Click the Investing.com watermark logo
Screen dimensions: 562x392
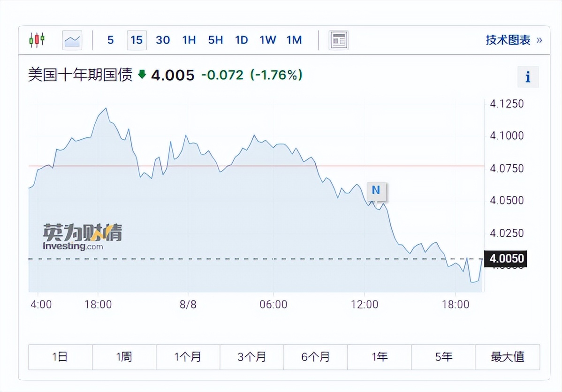pos(82,237)
